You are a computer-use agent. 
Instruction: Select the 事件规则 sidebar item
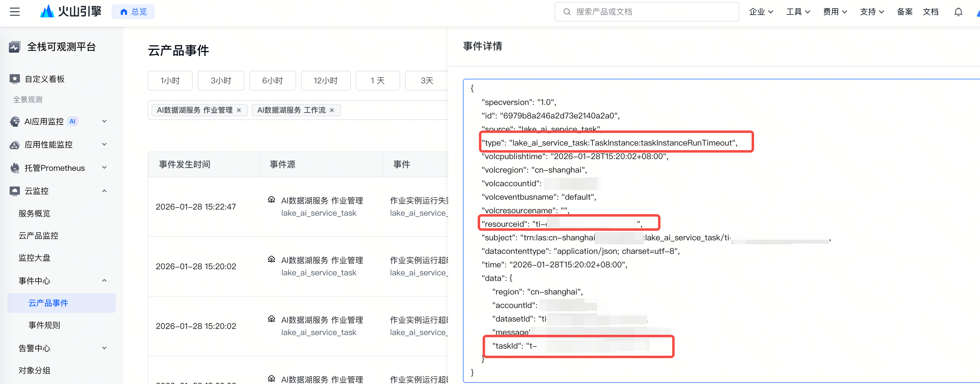(x=44, y=326)
